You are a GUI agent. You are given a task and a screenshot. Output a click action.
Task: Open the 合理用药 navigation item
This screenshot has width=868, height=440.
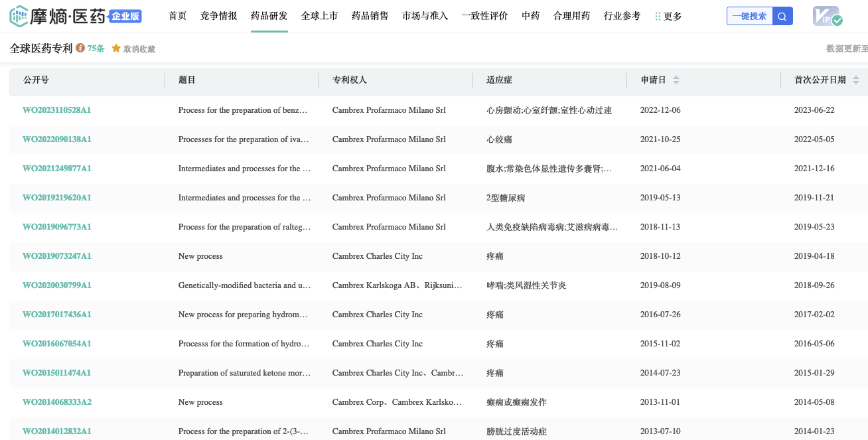coord(572,16)
